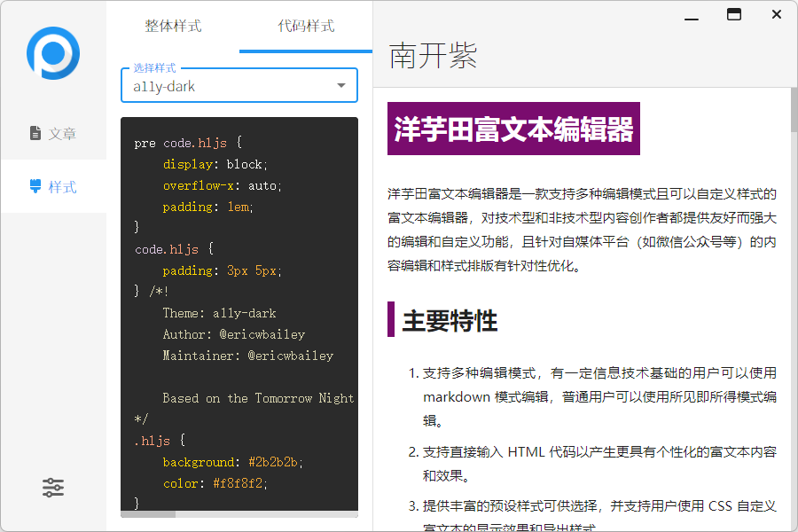The image size is (798, 532).
Task: Click the 南开紫 theme title
Action: click(434, 56)
